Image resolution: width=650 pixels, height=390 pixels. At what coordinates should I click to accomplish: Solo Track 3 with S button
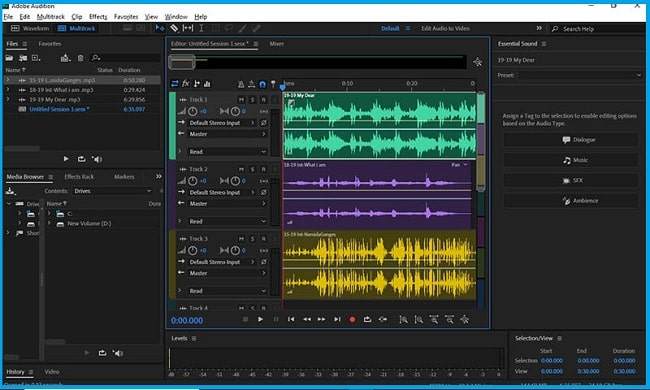[252, 239]
